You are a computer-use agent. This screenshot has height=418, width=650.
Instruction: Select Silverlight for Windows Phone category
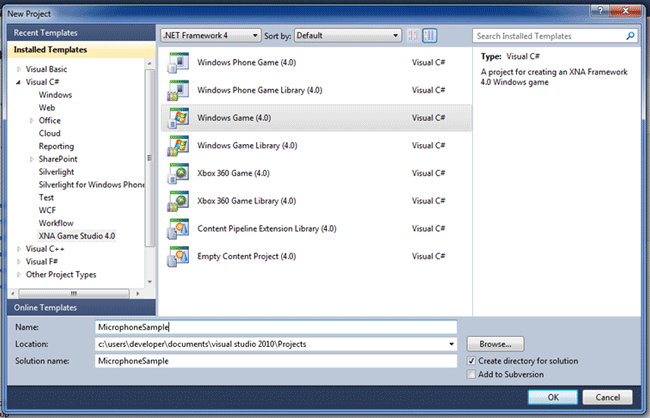coord(91,185)
